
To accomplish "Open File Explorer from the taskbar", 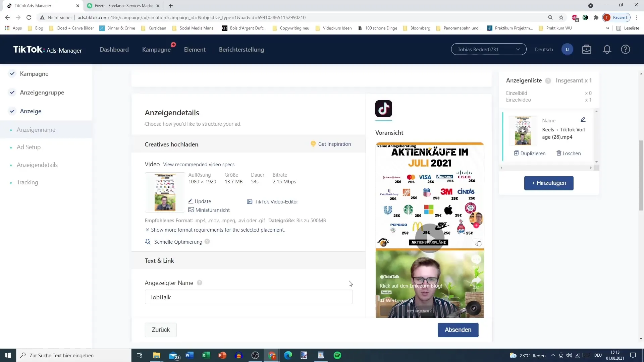I will pyautogui.click(x=157, y=355).
